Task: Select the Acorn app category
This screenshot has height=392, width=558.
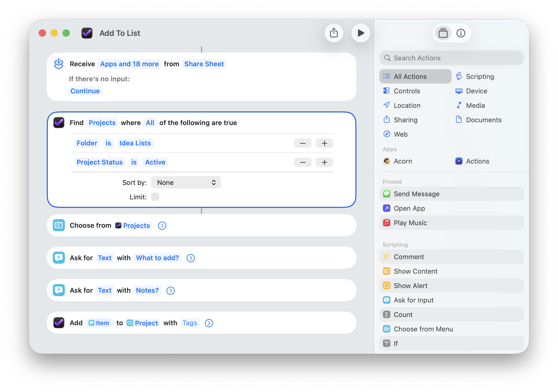Action: 403,161
